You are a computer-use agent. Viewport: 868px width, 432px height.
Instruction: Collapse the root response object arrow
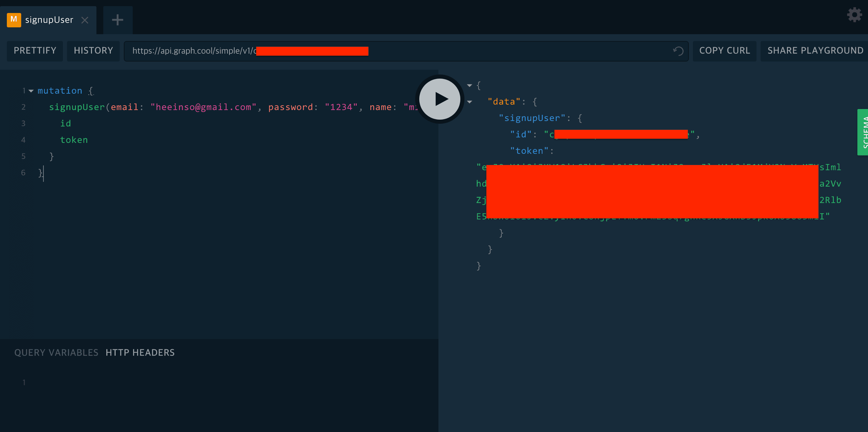click(470, 85)
